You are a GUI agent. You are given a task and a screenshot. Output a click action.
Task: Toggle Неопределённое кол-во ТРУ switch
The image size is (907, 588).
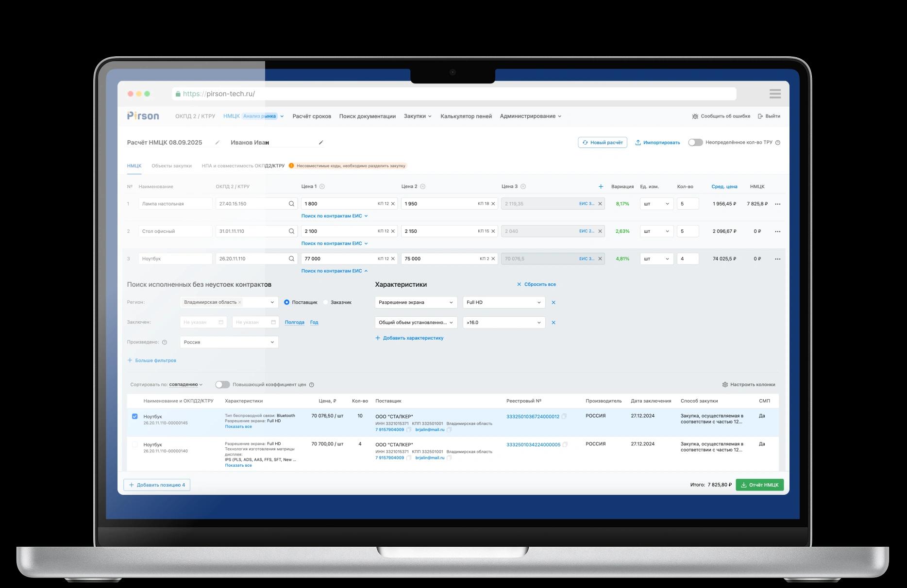pos(695,143)
